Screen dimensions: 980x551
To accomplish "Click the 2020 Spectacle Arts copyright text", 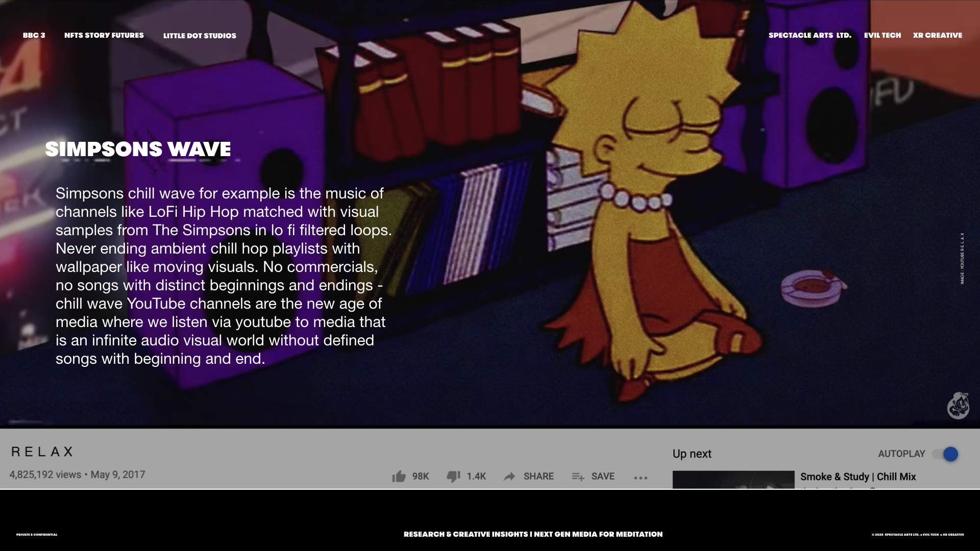I will coord(918,535).
